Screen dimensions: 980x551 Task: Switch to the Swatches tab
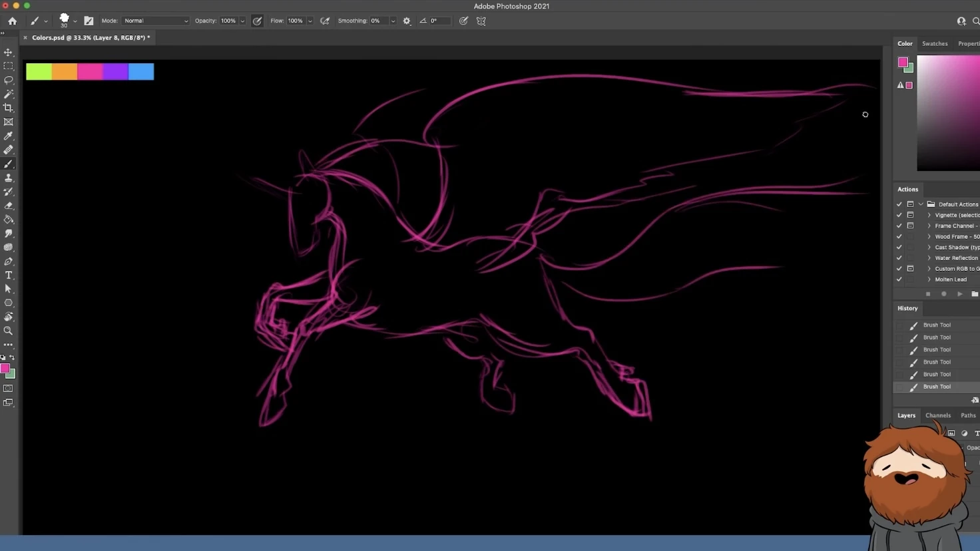pyautogui.click(x=934, y=44)
